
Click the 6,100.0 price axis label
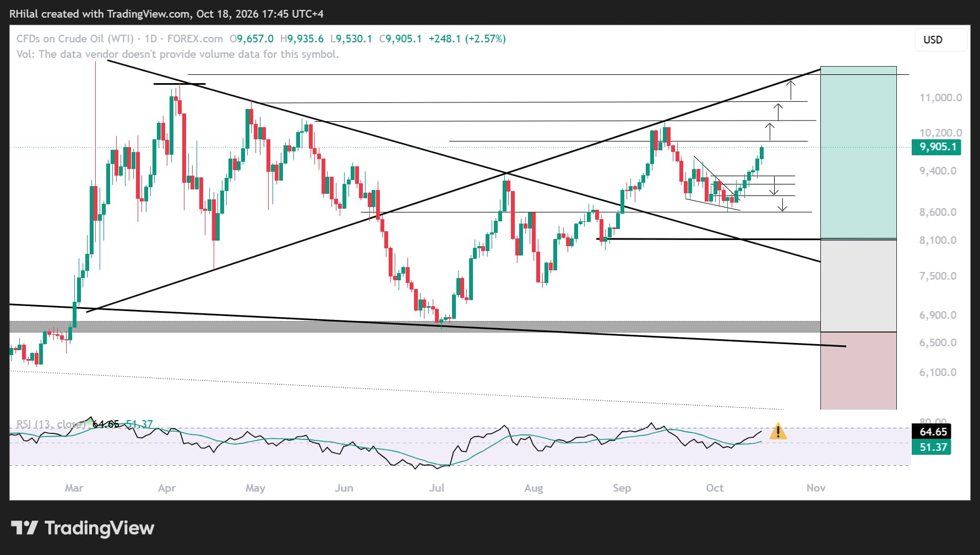tap(938, 372)
